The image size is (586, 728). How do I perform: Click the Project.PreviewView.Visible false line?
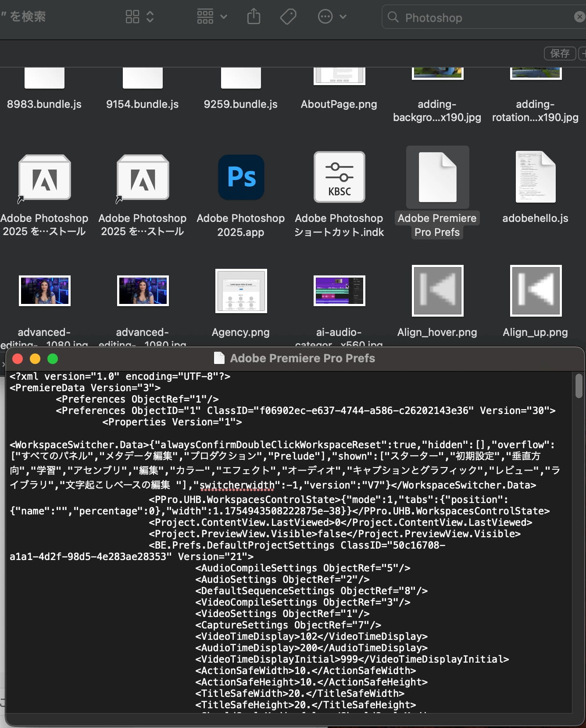(335, 534)
